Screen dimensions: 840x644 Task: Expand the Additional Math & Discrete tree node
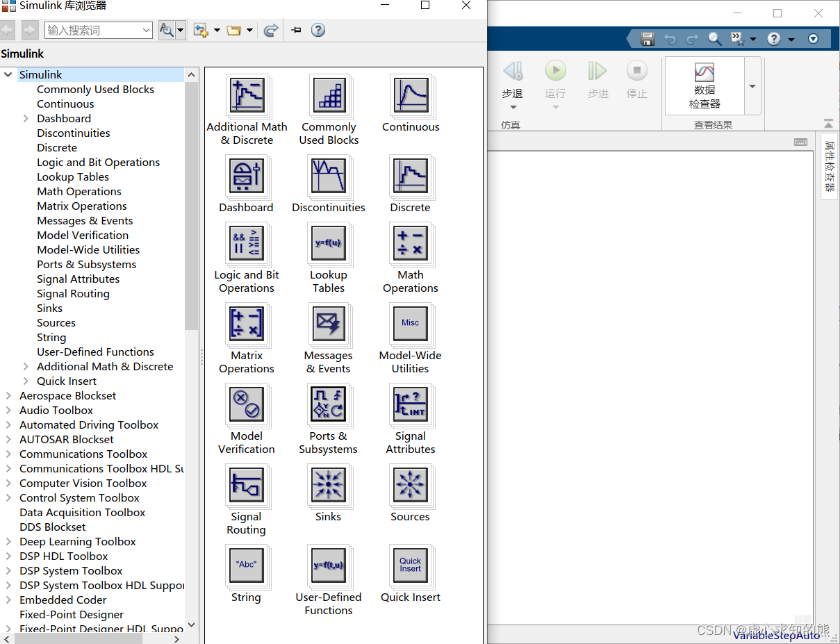(x=26, y=367)
